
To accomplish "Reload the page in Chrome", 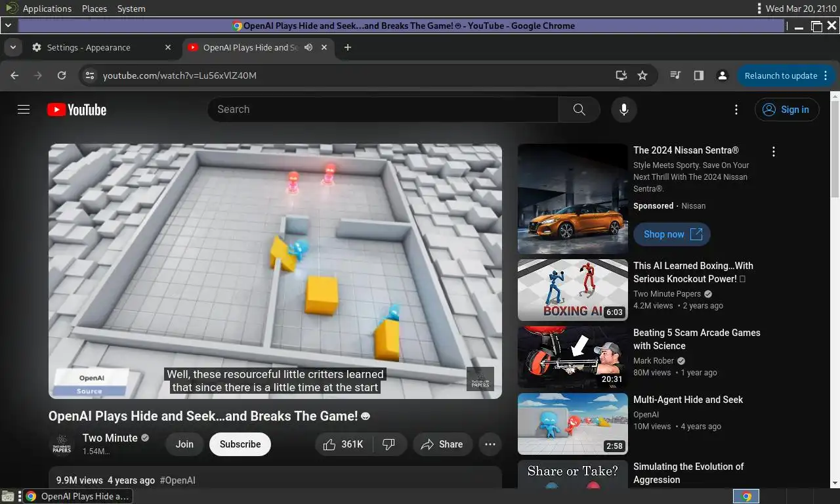I will pyautogui.click(x=62, y=75).
